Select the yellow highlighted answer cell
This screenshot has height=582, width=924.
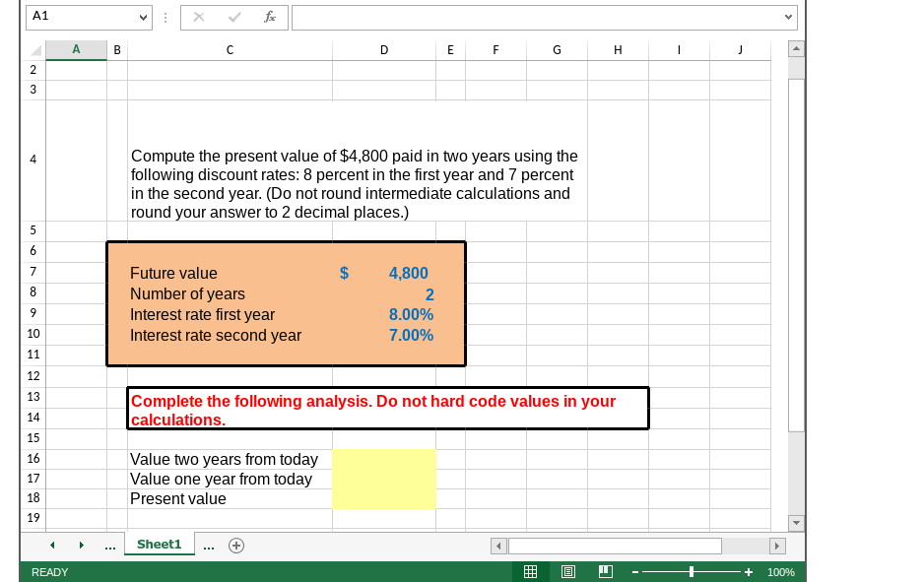[x=384, y=479]
